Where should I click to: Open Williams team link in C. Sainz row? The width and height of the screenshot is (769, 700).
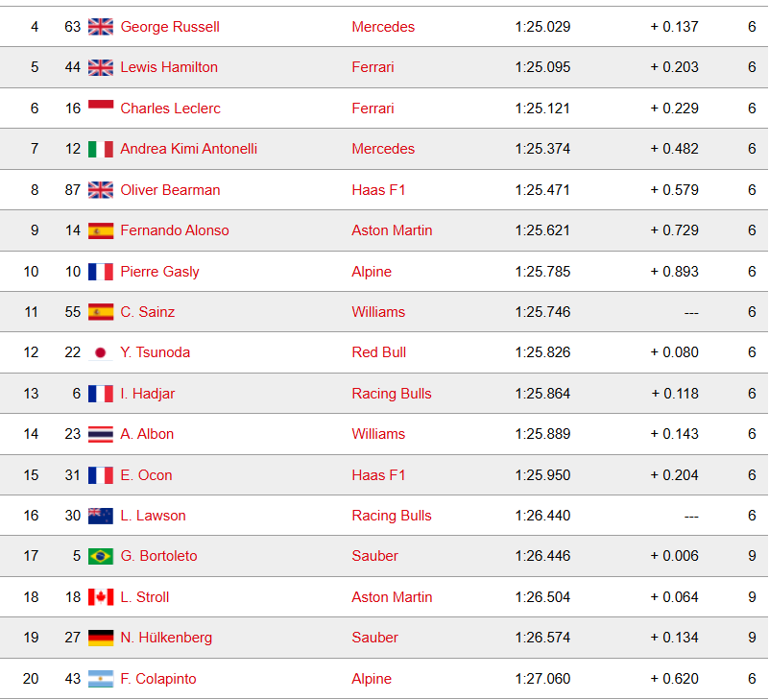coord(378,312)
